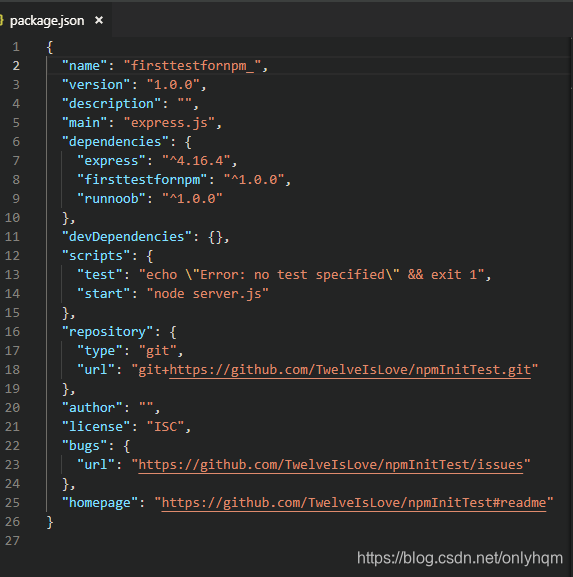
Task: Click the "version" key on line 3
Action: pyautogui.click(x=96, y=85)
